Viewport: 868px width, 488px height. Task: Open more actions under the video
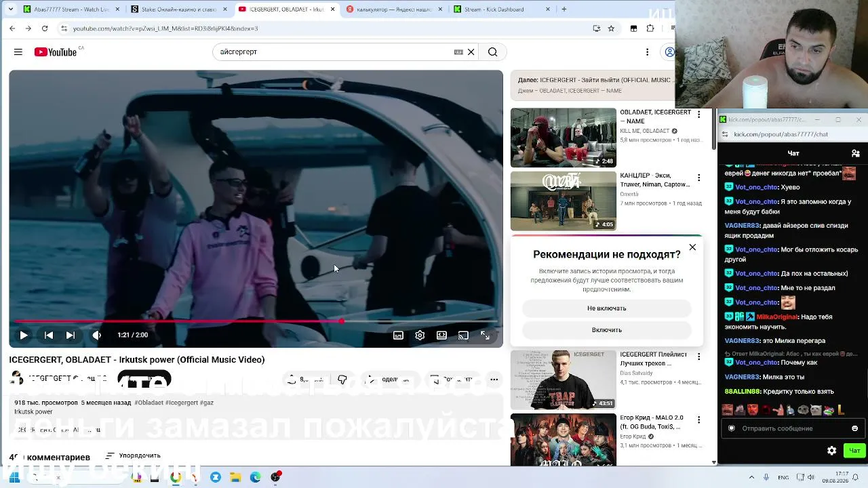pyautogui.click(x=494, y=380)
